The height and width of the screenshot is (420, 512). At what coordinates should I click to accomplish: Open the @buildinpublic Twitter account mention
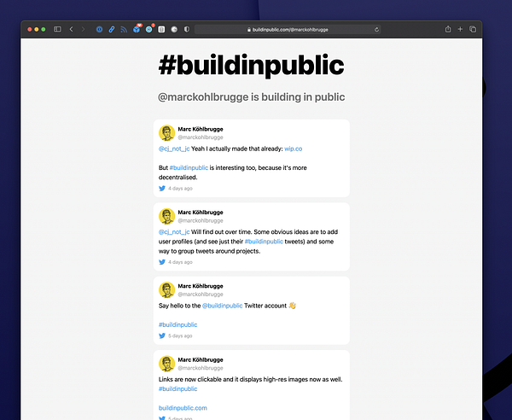tap(223, 306)
